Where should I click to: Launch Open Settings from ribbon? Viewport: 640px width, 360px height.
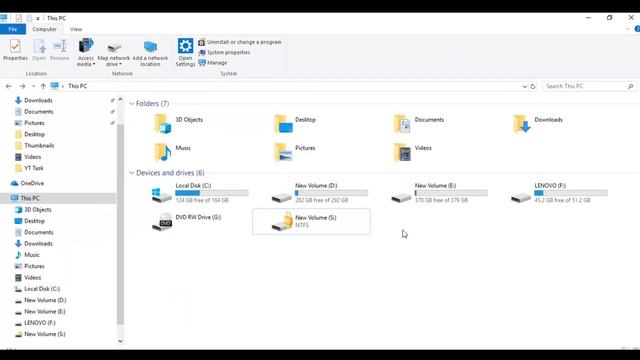pyautogui.click(x=185, y=52)
